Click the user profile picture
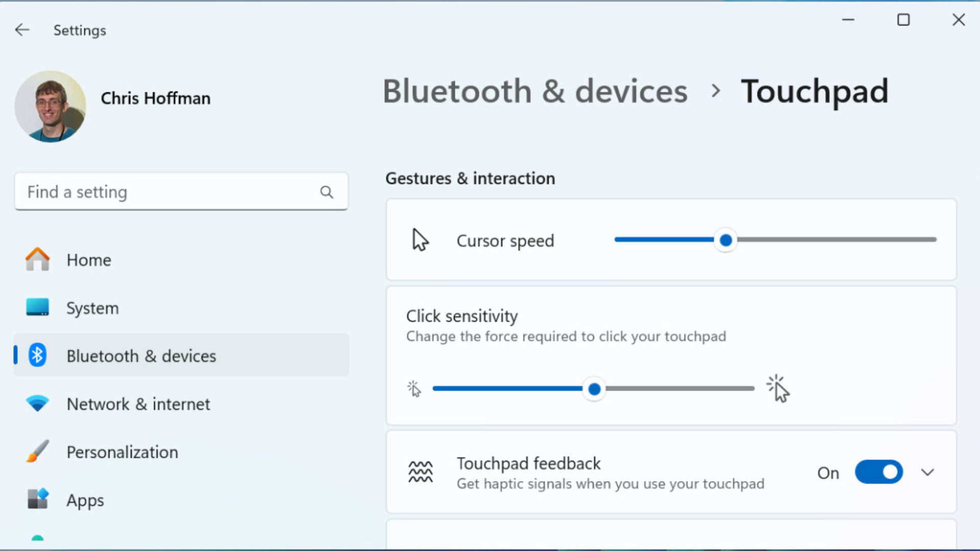This screenshot has width=980, height=551. coord(50,107)
